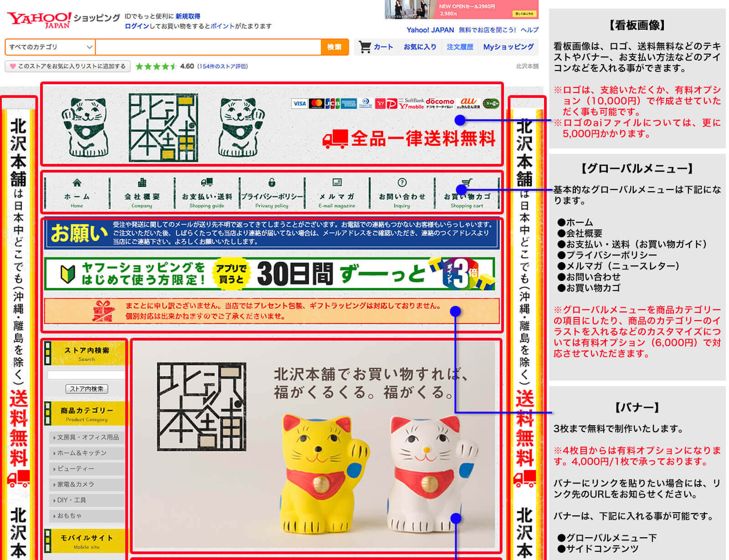Click the ログイン link
This screenshot has height=560, width=729.
(137, 26)
